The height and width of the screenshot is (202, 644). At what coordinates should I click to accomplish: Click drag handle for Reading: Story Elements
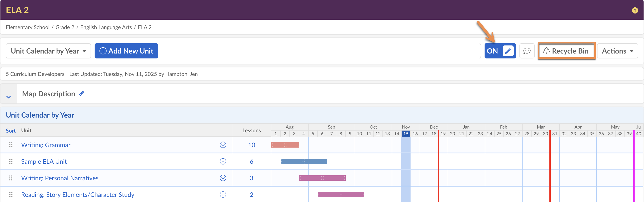click(x=11, y=194)
